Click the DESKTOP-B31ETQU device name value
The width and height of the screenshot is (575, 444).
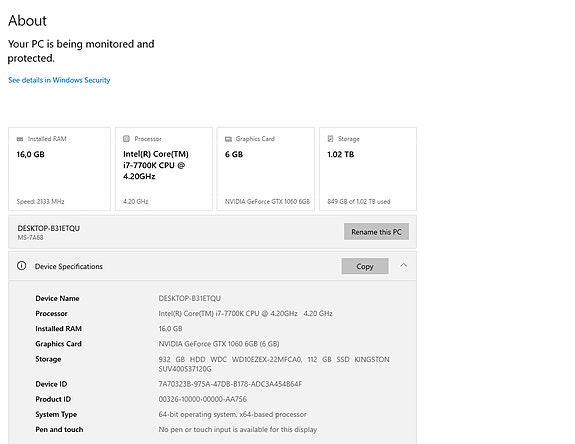coord(190,298)
